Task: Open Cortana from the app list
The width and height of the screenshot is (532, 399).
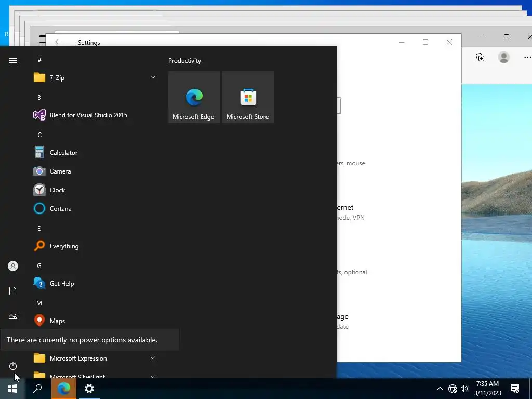Action: point(95,209)
